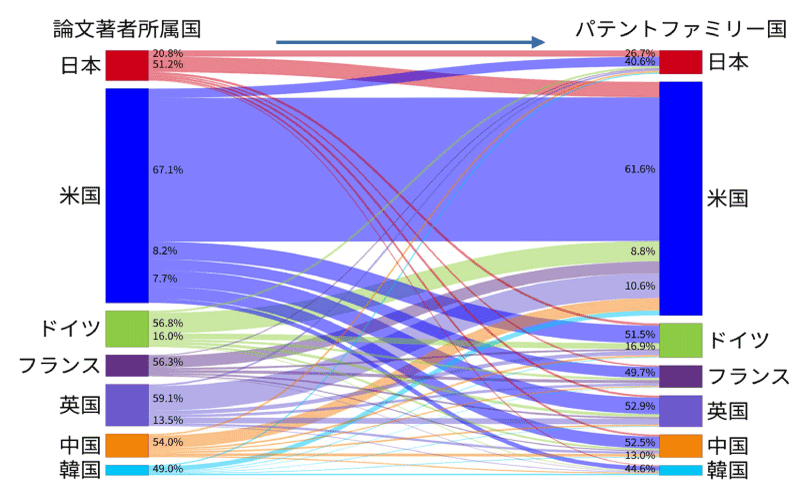Select the 米国 text label on the left
This screenshot has height=495, width=800.
80,195
